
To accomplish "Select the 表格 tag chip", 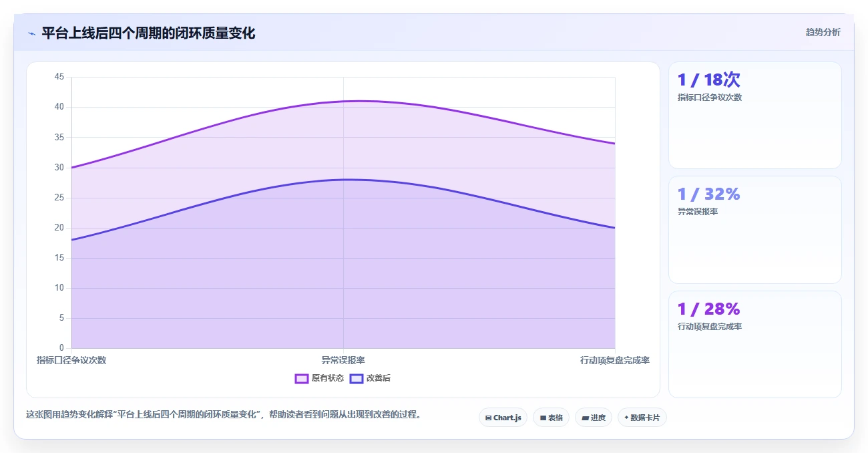I will [551, 418].
